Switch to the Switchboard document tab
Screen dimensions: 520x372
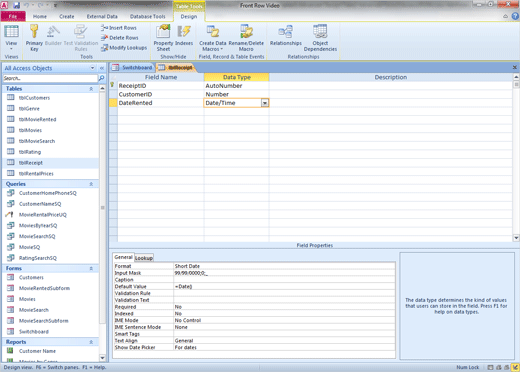click(132, 68)
